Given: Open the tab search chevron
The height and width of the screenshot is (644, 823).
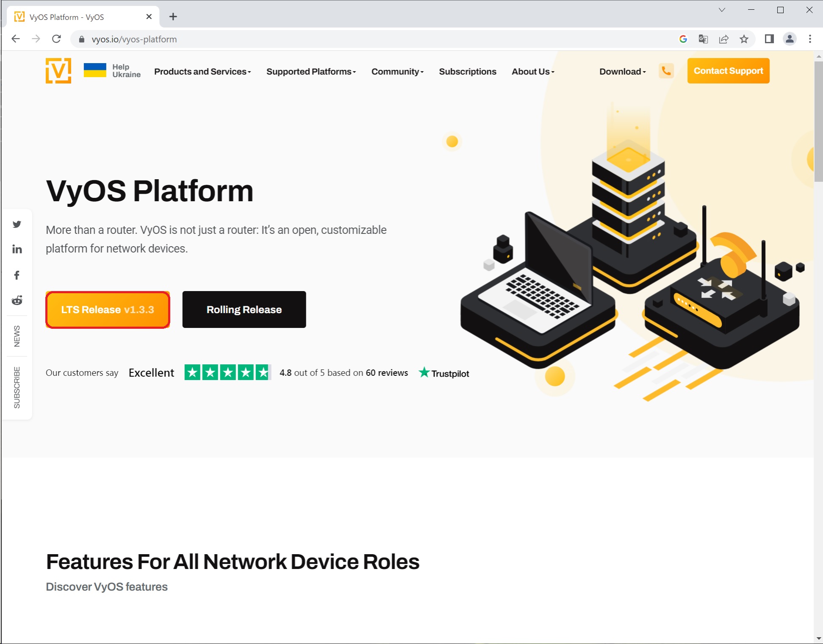Looking at the screenshot, I should tap(722, 10).
